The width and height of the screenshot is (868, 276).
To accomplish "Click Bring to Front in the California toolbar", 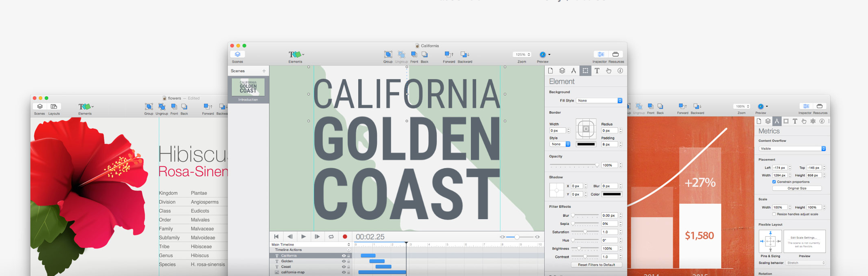I will 414,54.
